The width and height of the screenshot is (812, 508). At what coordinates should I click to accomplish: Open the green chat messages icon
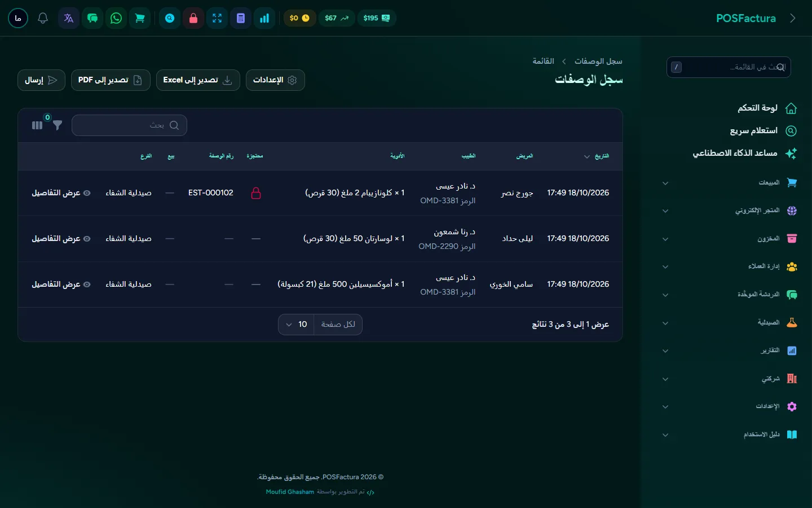coord(92,18)
